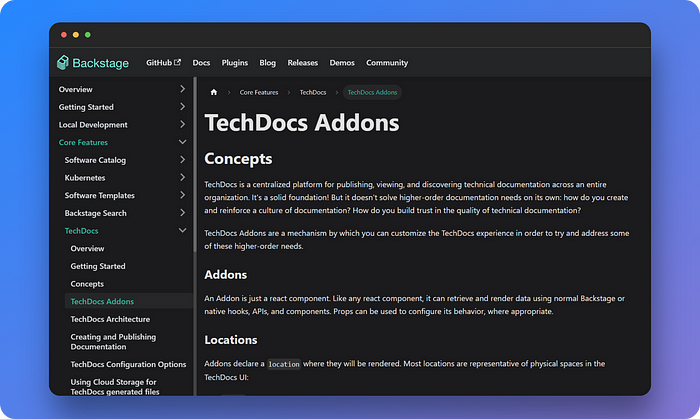Open TechDocs Architecture sidebar item
The image size is (700, 419).
110,319
